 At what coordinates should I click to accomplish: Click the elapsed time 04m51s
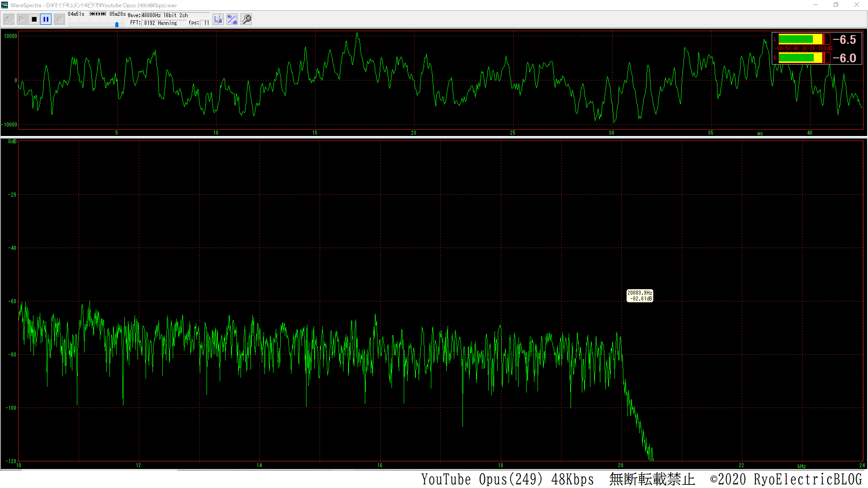(x=76, y=14)
